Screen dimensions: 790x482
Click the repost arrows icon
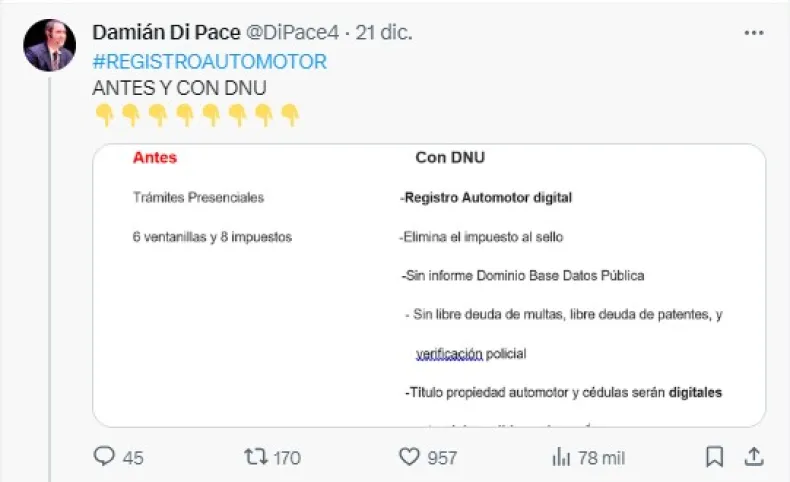256,457
